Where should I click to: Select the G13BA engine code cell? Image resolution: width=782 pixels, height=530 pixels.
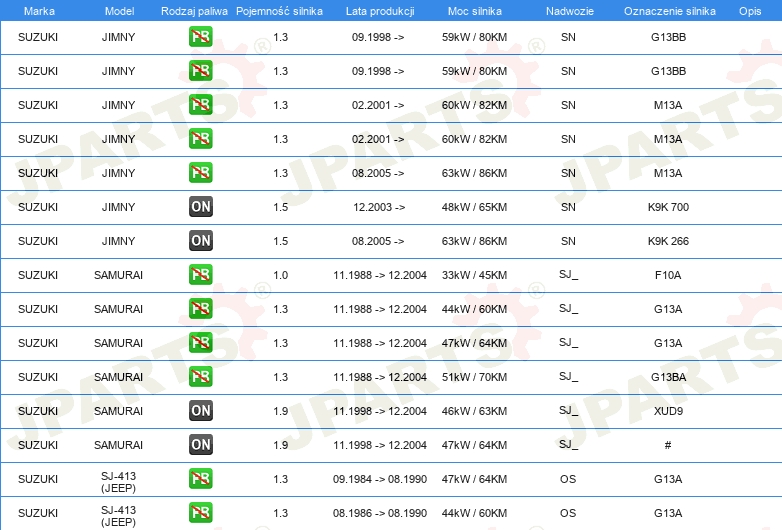click(x=668, y=377)
